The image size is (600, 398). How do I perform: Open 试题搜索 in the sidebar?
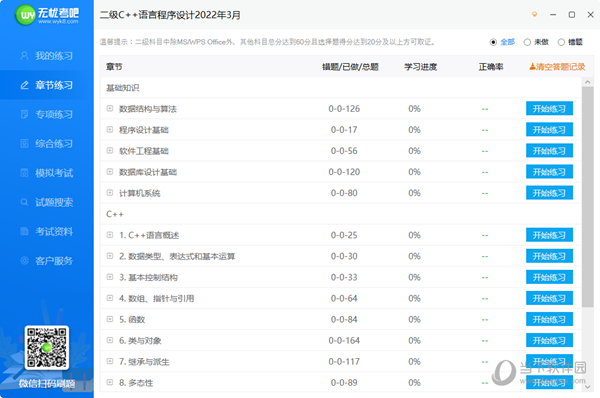(47, 202)
